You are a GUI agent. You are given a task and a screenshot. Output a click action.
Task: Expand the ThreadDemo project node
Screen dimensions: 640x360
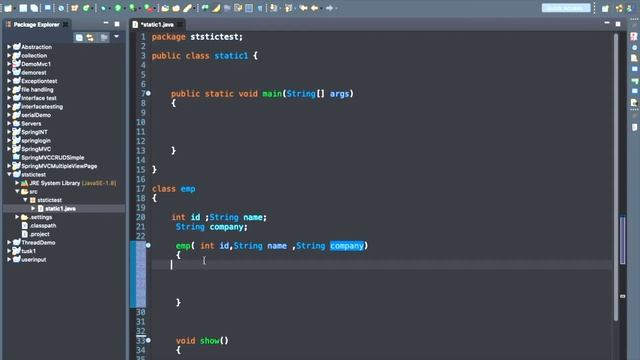pyautogui.click(x=9, y=242)
